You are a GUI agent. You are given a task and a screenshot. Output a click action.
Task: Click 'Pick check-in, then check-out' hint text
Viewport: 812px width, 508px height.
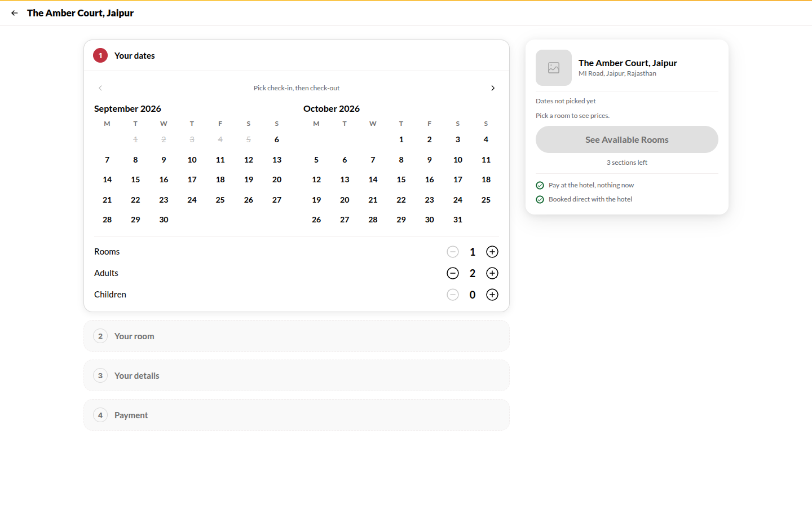297,88
